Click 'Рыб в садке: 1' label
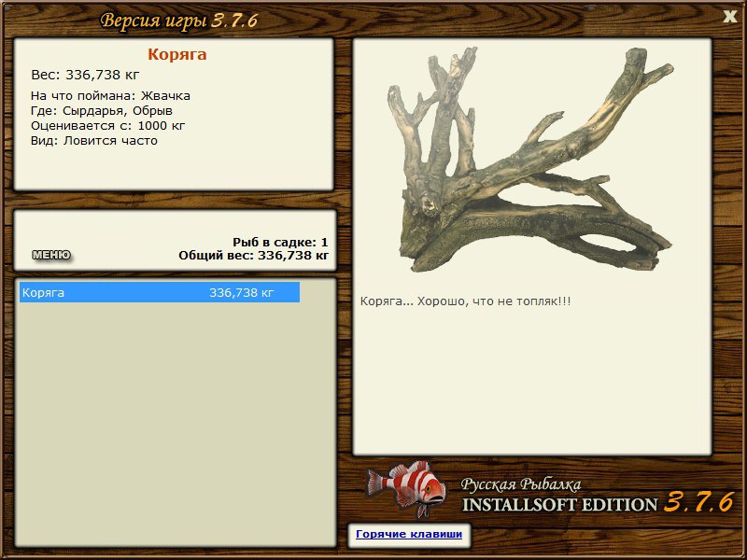Image resolution: width=747 pixels, height=560 pixels. click(x=280, y=242)
